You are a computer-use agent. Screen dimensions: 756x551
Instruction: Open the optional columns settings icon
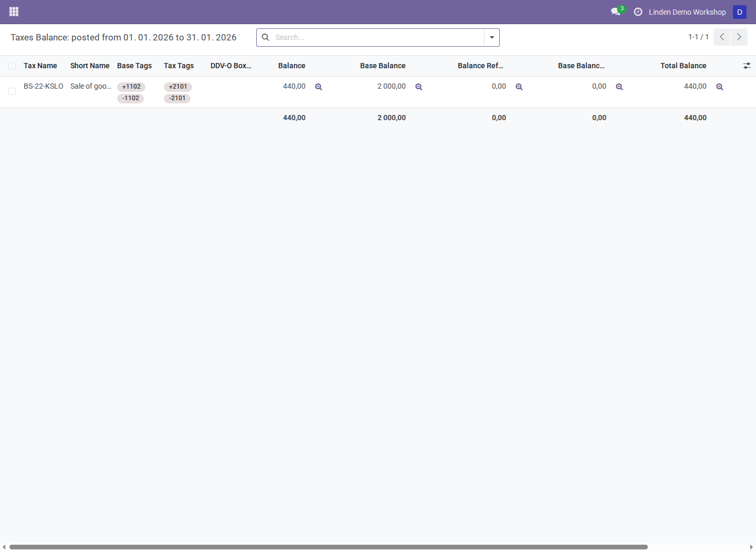point(747,66)
